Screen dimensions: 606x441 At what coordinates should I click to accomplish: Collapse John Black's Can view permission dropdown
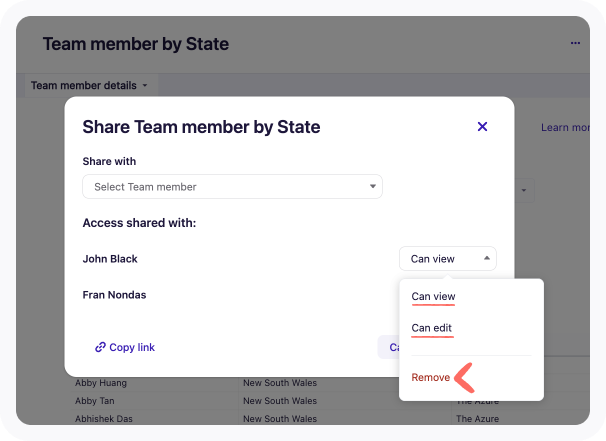(x=448, y=259)
